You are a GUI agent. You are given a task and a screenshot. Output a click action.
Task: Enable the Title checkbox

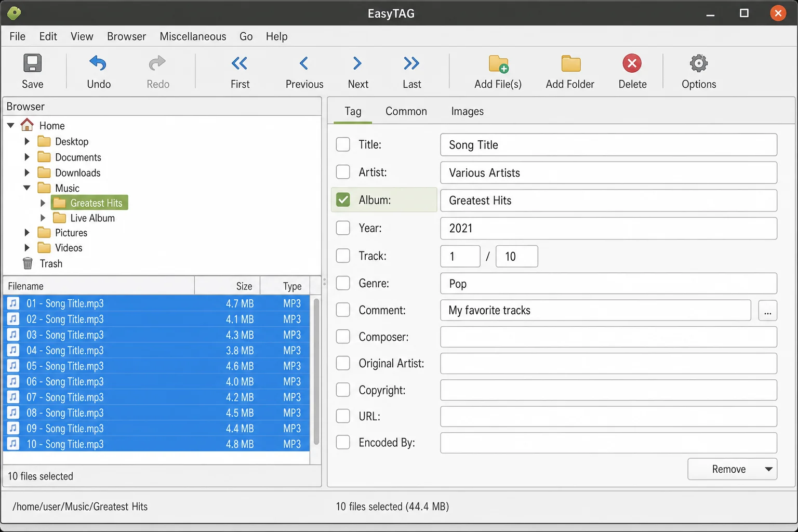click(343, 144)
